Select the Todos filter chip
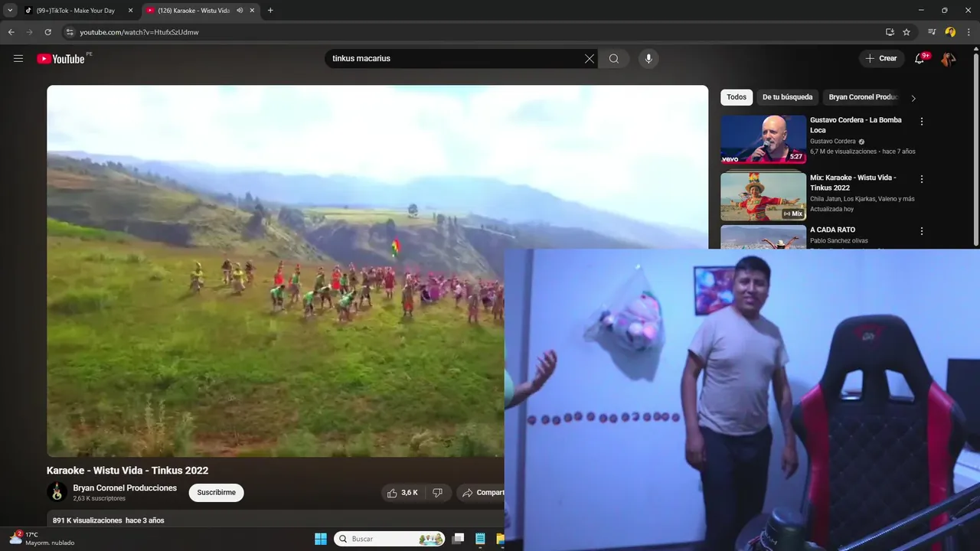The width and height of the screenshot is (980, 551). (737, 97)
